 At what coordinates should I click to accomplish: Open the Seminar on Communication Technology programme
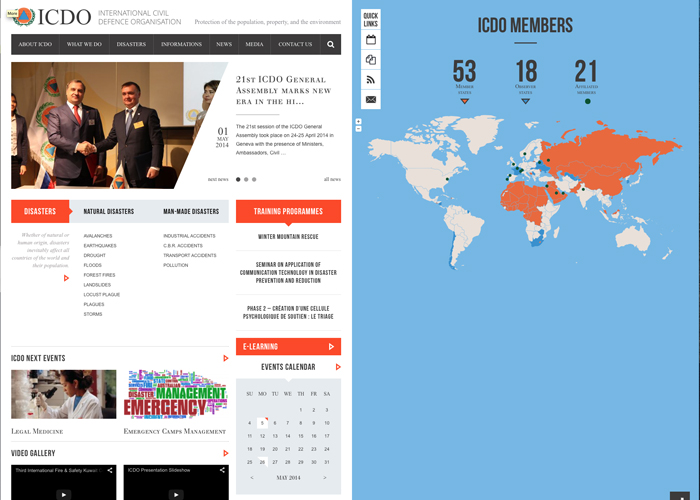coord(288,272)
